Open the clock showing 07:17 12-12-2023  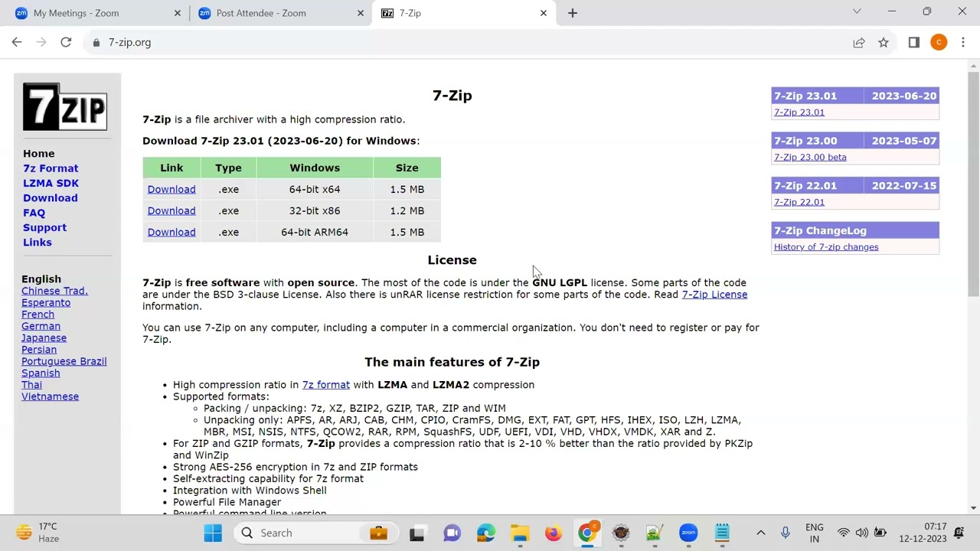[x=924, y=533]
